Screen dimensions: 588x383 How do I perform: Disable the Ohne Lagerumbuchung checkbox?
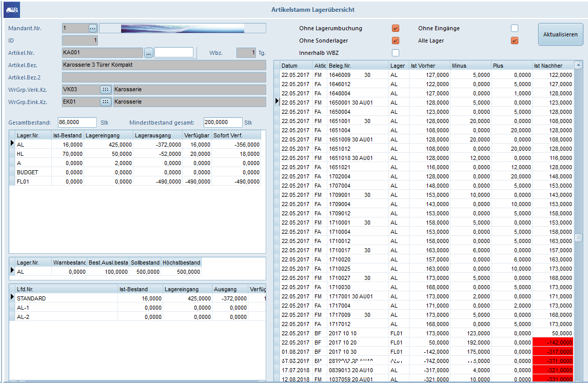click(396, 28)
